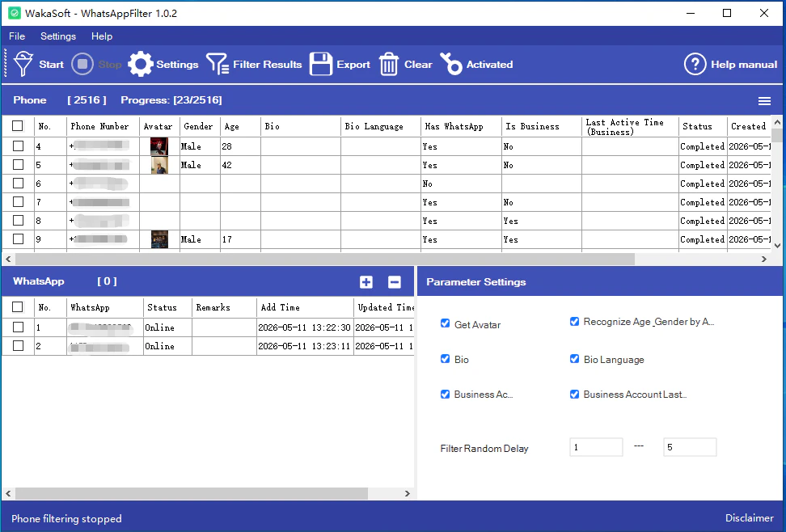Click the Filter Results funnel icon
This screenshot has width=786, height=532.
pos(218,64)
